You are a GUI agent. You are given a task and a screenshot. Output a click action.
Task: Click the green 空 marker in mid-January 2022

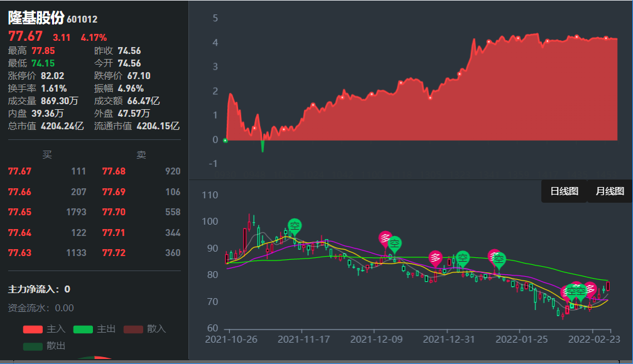click(499, 258)
